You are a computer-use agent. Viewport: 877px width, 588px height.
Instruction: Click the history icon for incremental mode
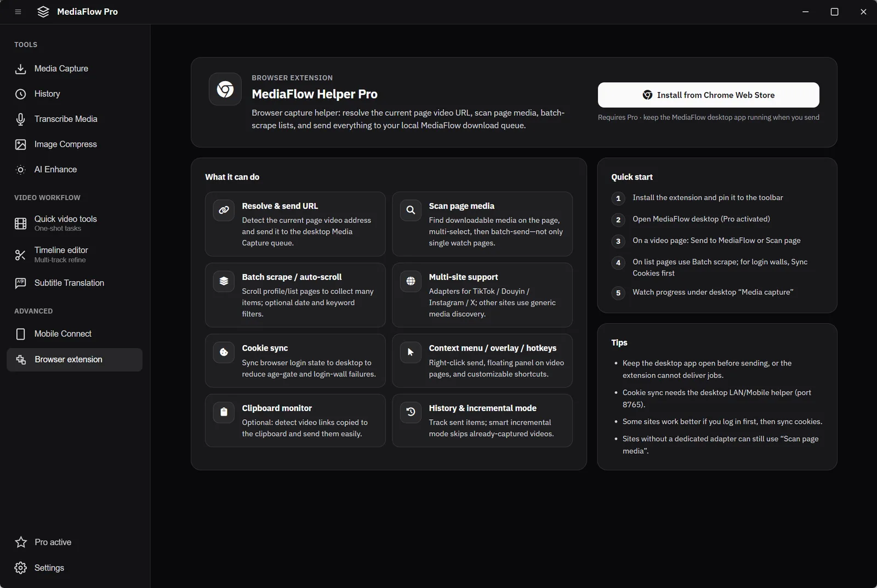click(x=411, y=412)
